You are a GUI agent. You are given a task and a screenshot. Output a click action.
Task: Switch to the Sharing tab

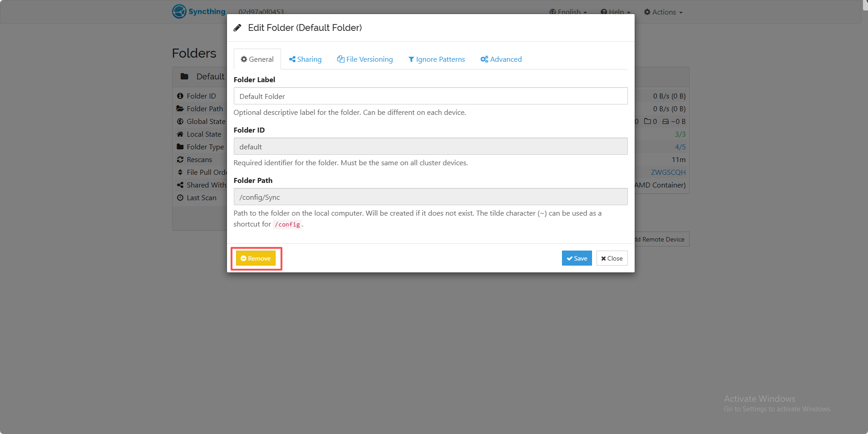pyautogui.click(x=305, y=59)
